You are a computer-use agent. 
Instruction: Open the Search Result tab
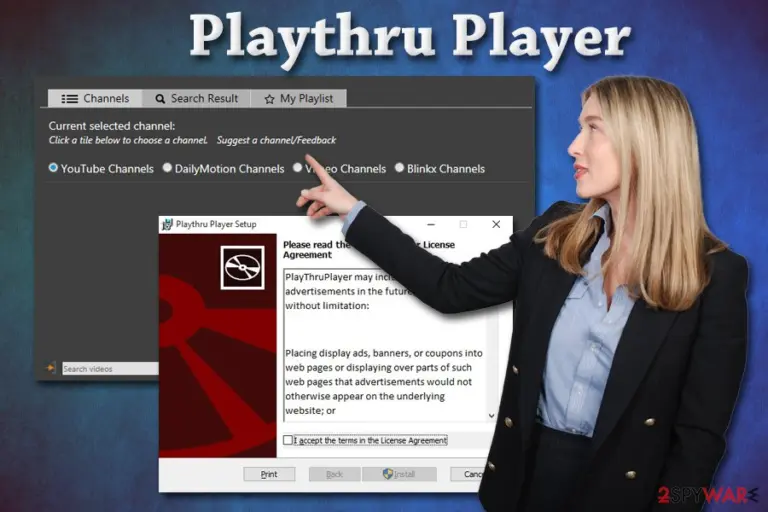click(196, 98)
